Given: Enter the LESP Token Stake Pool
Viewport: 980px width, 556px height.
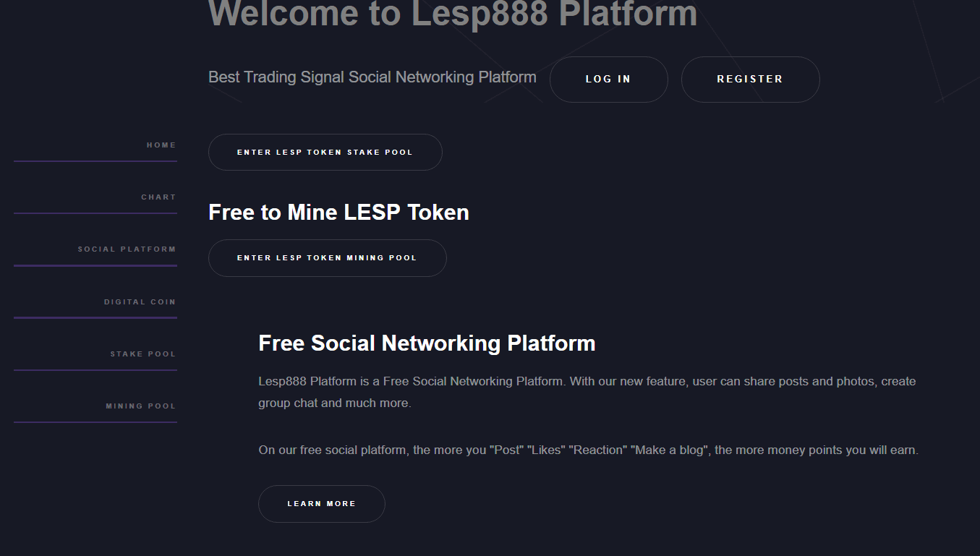Looking at the screenshot, I should pos(325,152).
